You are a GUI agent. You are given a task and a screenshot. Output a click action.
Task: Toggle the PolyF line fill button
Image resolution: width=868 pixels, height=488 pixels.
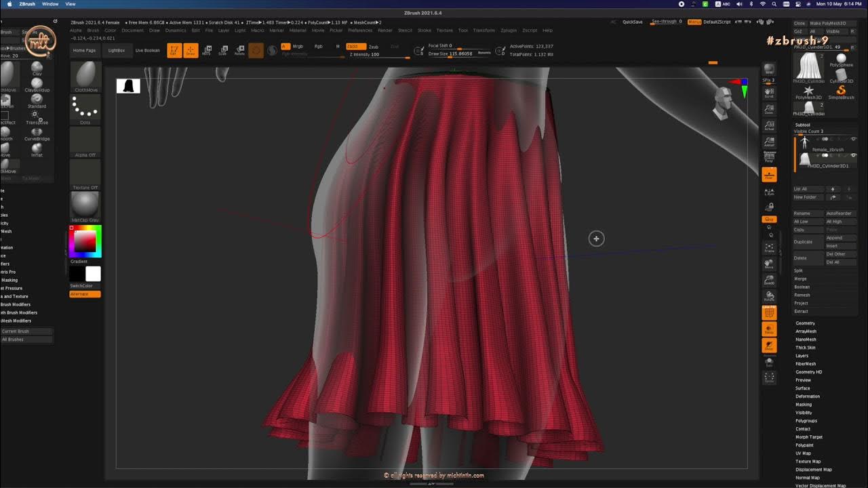769,312
